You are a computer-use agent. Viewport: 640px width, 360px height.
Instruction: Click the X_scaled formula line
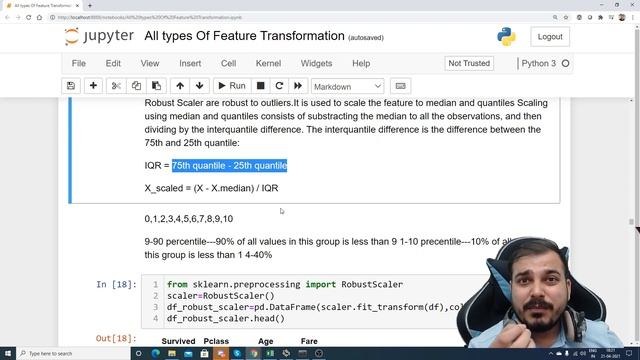coord(211,188)
